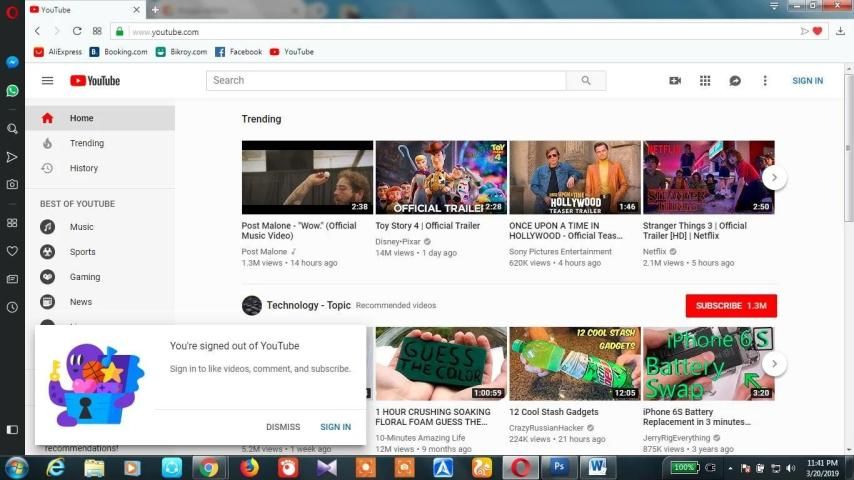Open Messenger in the Opera sidebar
This screenshot has height=480, width=854.
12,62
